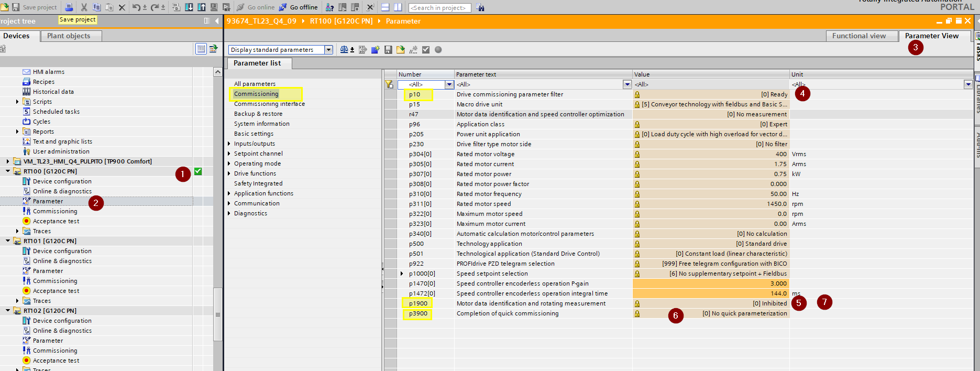Click the Accessible devices icon with question mark
980x371 pixels.
329,7
